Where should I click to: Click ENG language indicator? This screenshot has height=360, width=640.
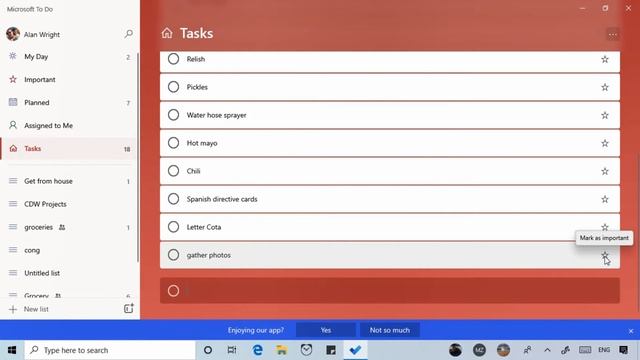604,350
